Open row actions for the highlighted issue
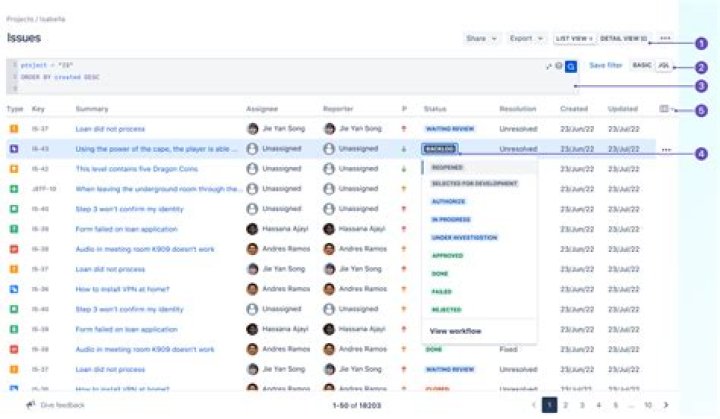720x419 pixels. (666, 149)
